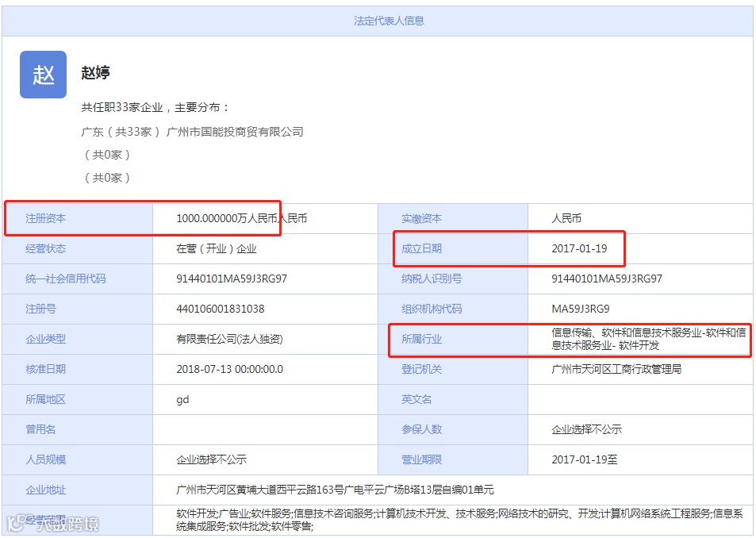The width and height of the screenshot is (756, 538).
Task: Select 广州市天河区工商行政管理局 value
Action: [616, 369]
